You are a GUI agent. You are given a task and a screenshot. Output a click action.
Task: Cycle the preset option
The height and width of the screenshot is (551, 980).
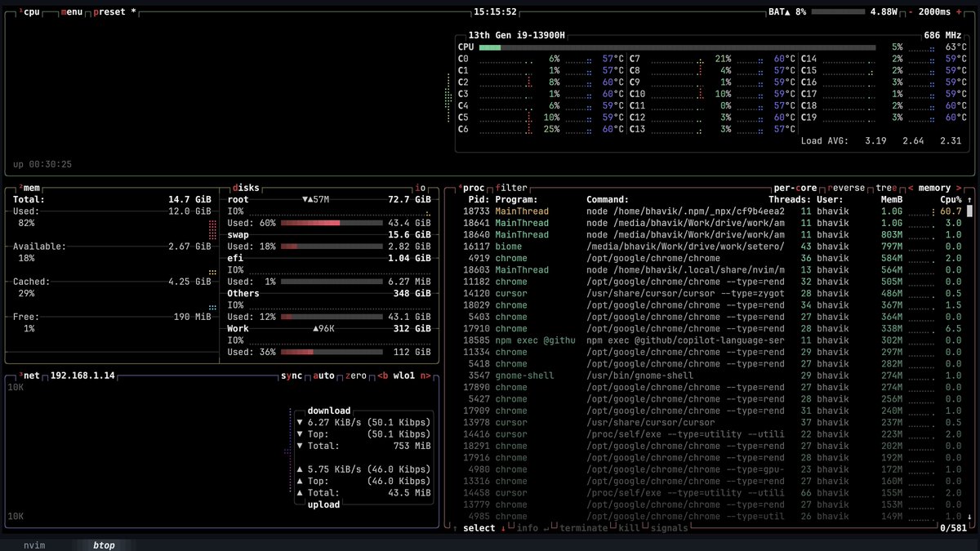click(115, 12)
